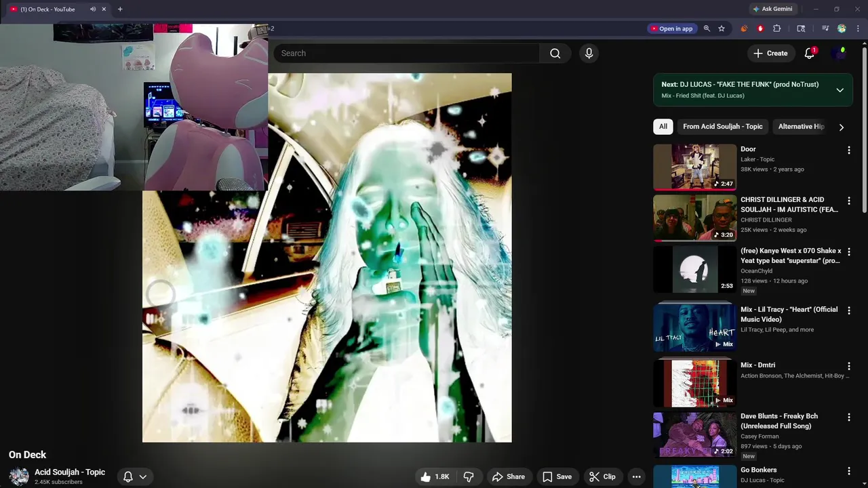This screenshot has height=488, width=868.
Task: Open more actions beside Clip button
Action: pyautogui.click(x=636, y=477)
